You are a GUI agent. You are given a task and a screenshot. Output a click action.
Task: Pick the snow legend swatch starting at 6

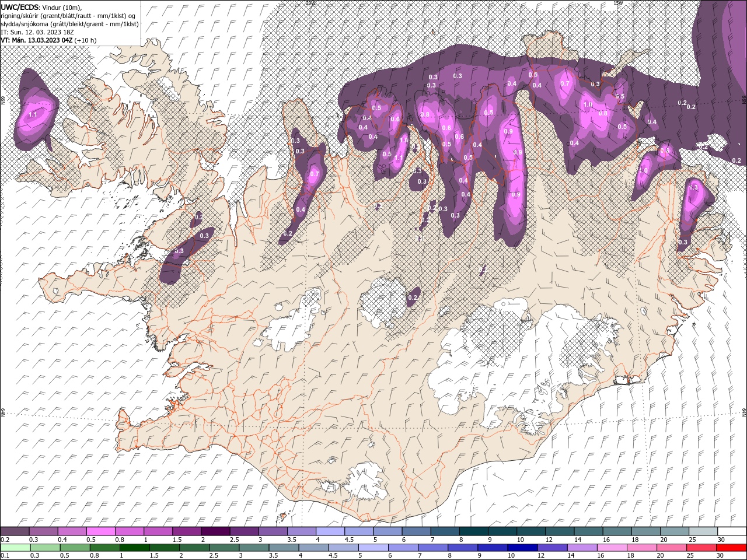tap(416, 531)
